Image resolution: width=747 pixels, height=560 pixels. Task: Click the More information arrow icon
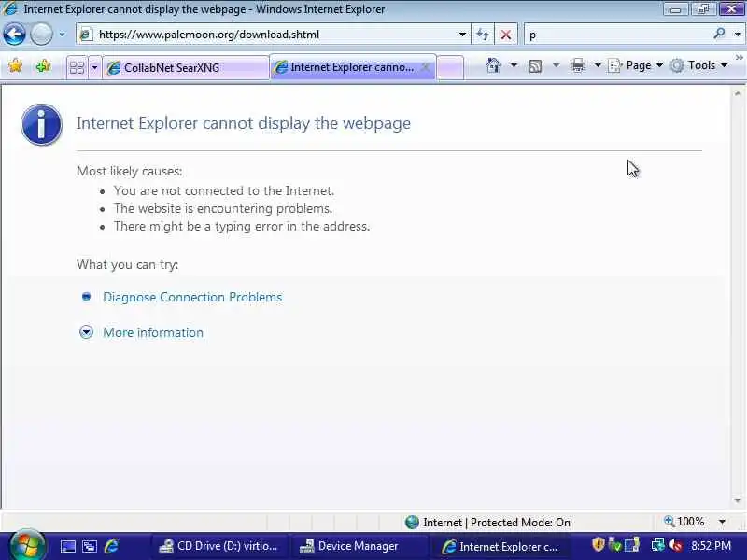[86, 332]
